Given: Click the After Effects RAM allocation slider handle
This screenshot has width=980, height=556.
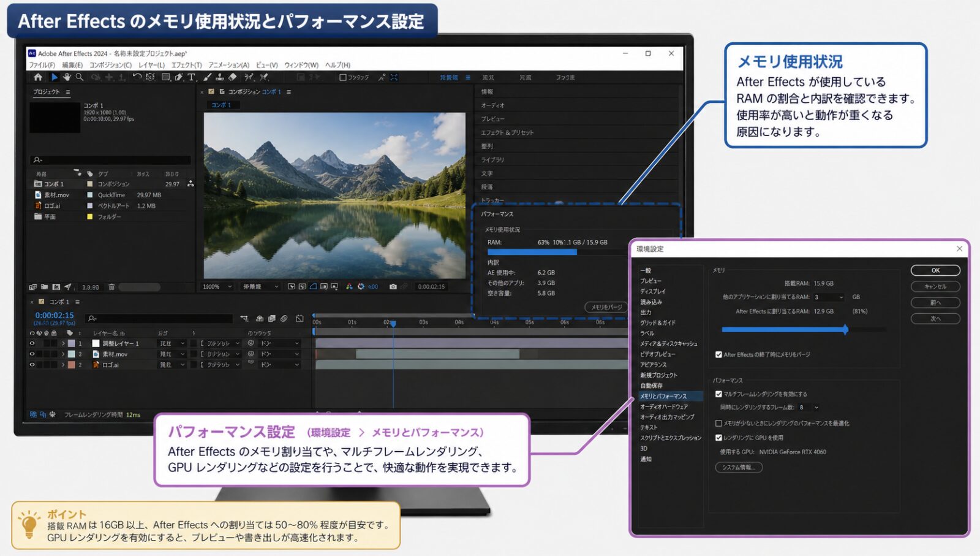Looking at the screenshot, I should tap(845, 329).
